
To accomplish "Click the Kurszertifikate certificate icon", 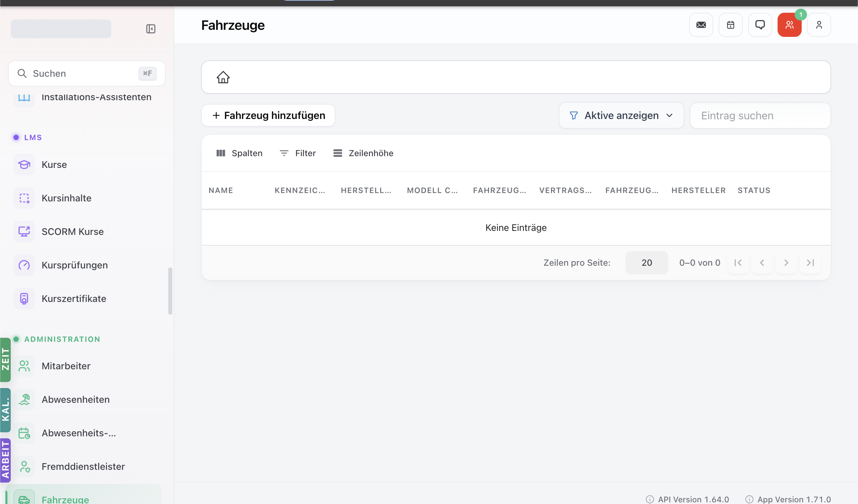I will coord(24,299).
